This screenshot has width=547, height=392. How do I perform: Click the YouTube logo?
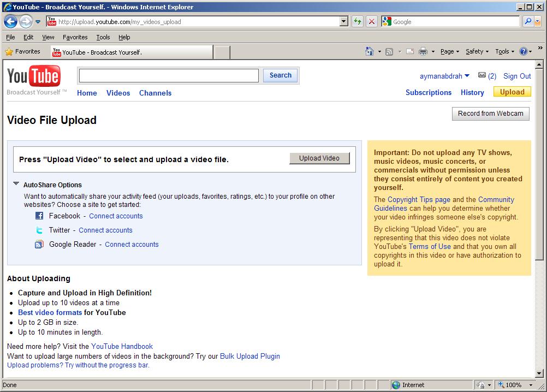(x=34, y=76)
